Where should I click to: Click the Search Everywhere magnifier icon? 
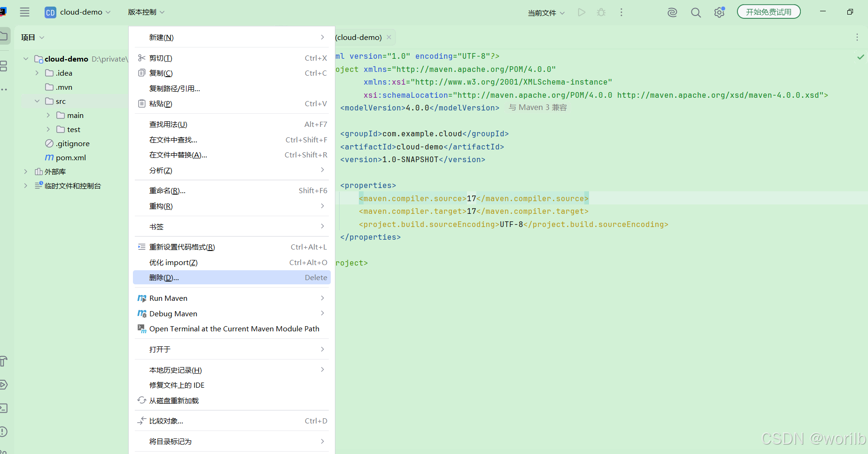pyautogui.click(x=696, y=13)
